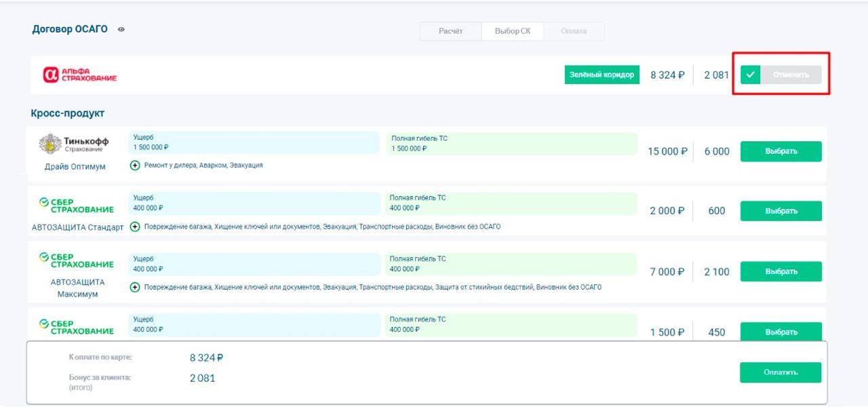Go to the Оплата tab
The image size is (868, 409).
tap(574, 31)
